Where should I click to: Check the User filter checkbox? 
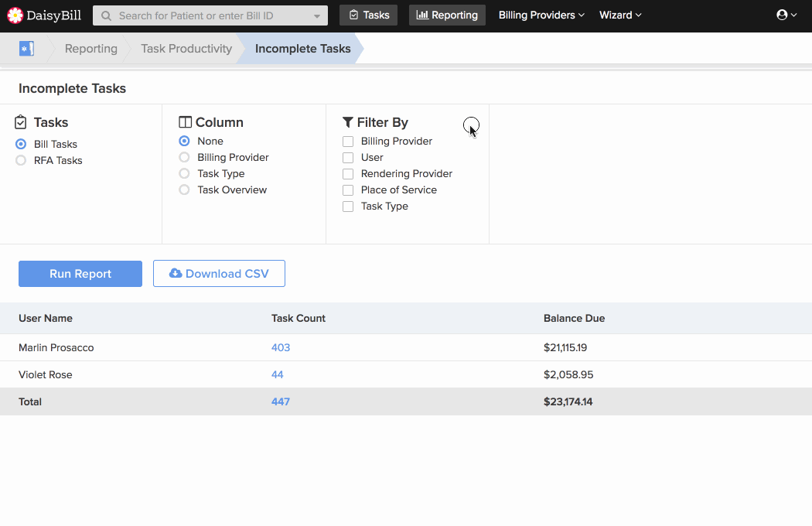348,158
